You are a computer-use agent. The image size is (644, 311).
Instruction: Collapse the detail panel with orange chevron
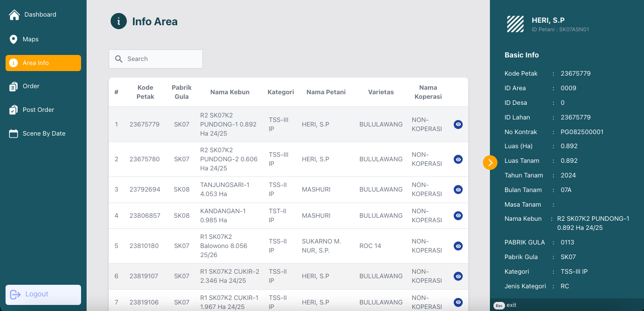click(490, 162)
